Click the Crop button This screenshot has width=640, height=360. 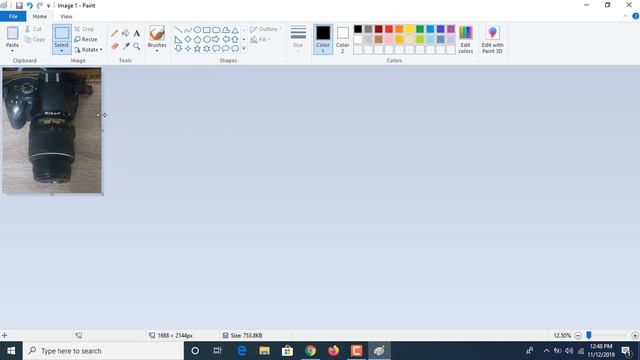84,29
